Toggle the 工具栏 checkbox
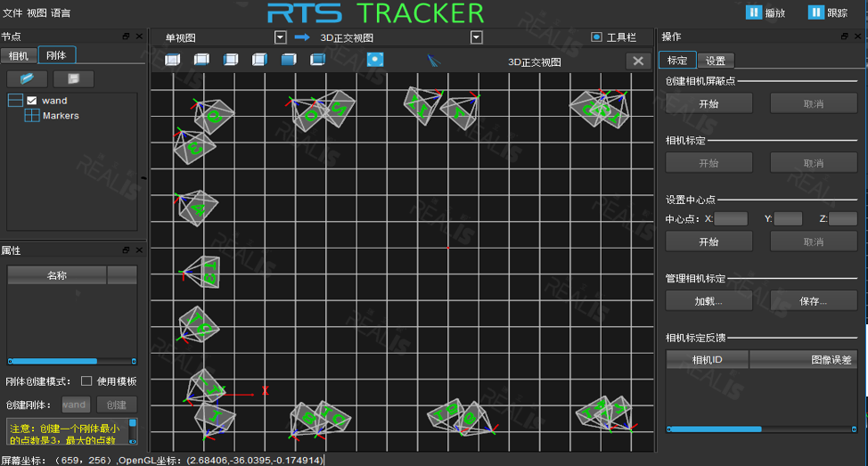Image resolution: width=868 pixels, height=466 pixels. 596,37
